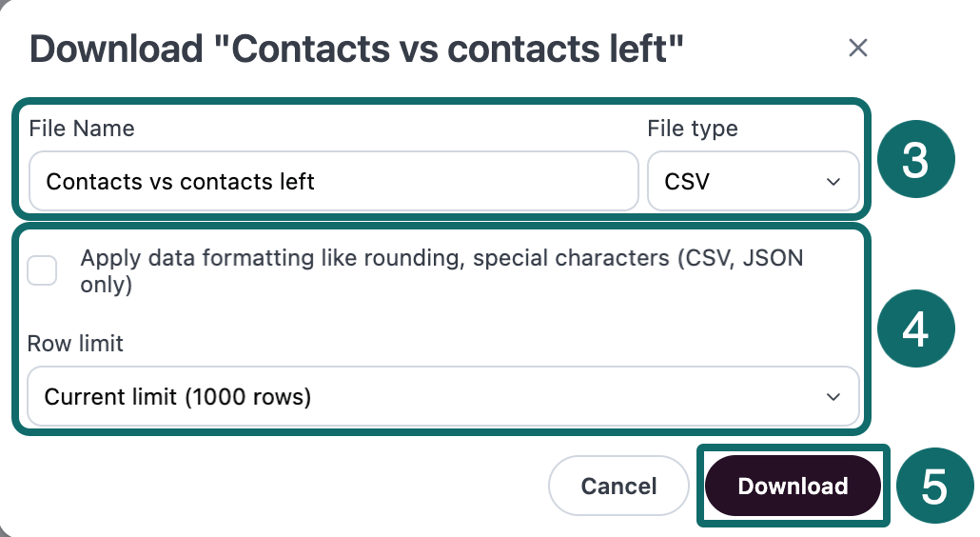Expand the Row limit dropdown
The width and height of the screenshot is (980, 537).
pyautogui.click(x=442, y=396)
